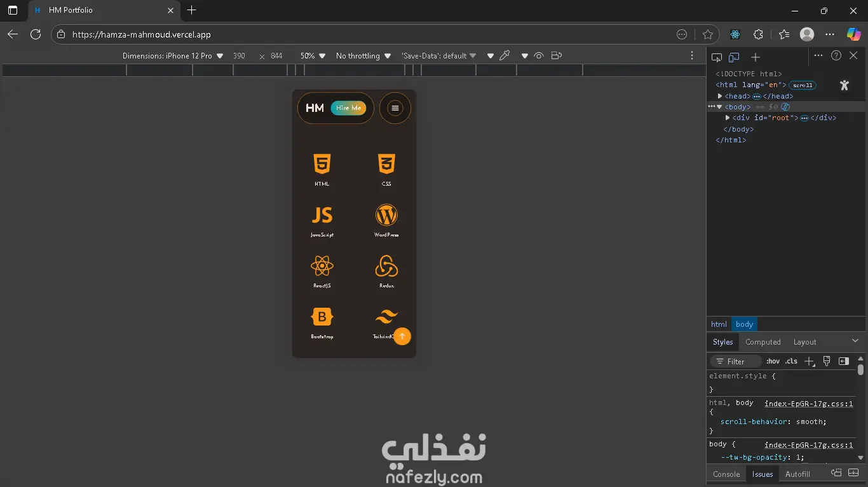Add page to favorites star
This screenshot has width=868, height=487.
click(708, 34)
